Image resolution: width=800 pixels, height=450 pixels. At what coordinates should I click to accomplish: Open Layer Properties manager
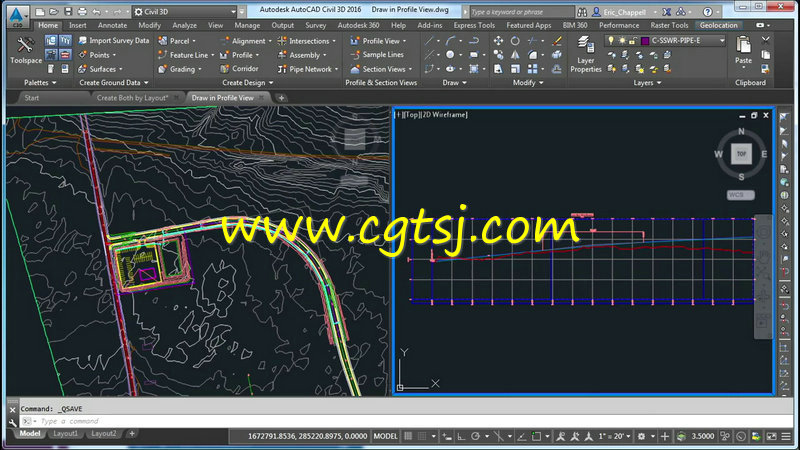coord(586,54)
